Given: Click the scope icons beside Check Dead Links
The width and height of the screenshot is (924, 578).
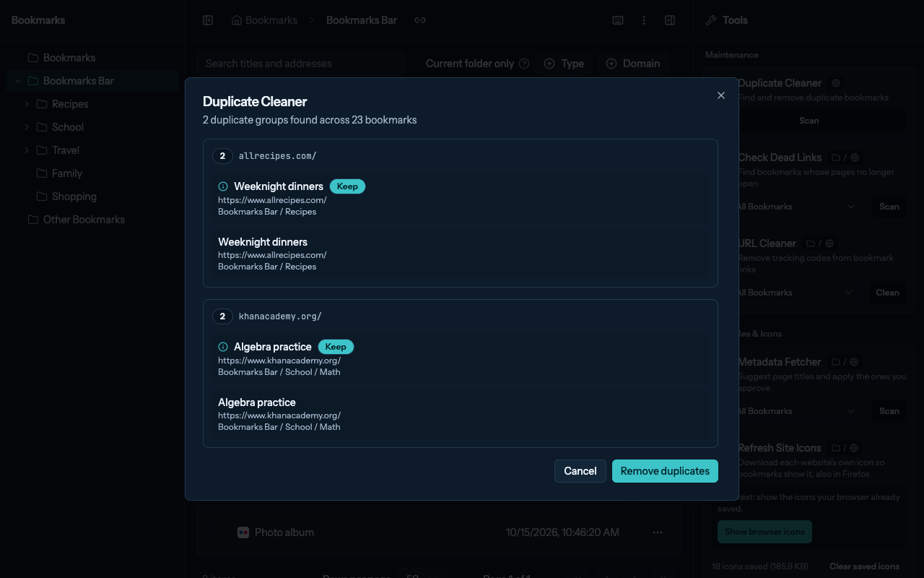Looking at the screenshot, I should tap(845, 158).
